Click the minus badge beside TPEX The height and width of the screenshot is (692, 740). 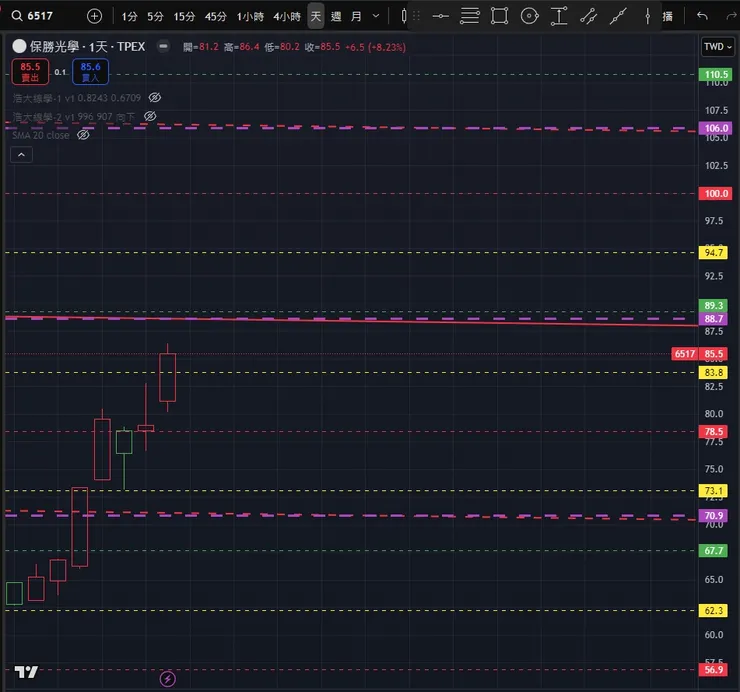(x=163, y=46)
